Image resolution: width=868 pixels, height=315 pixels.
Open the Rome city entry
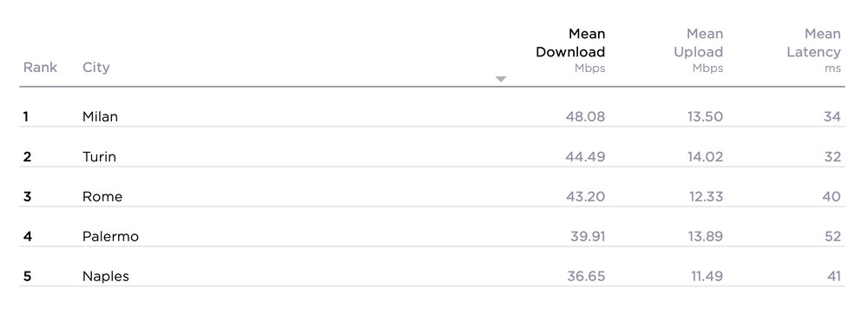pos(102,196)
